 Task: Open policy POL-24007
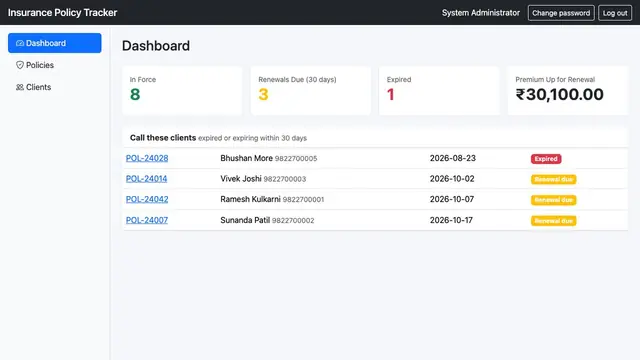tap(147, 220)
